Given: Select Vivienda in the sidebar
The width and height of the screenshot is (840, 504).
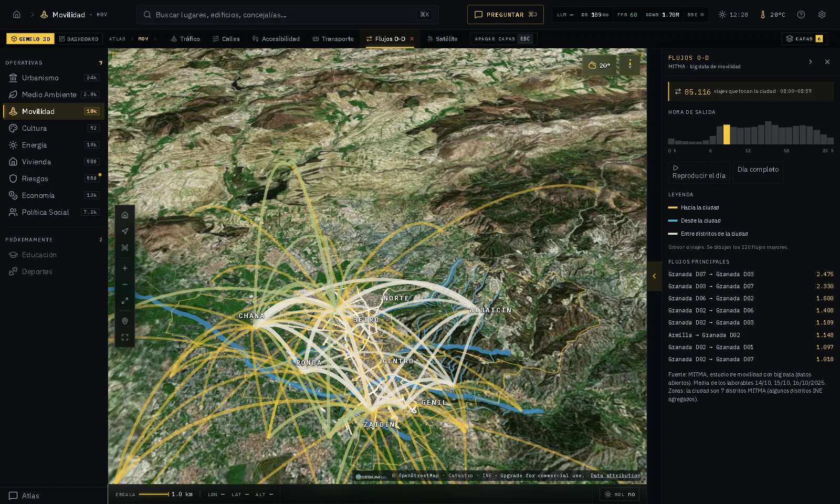Looking at the screenshot, I should point(54,162).
